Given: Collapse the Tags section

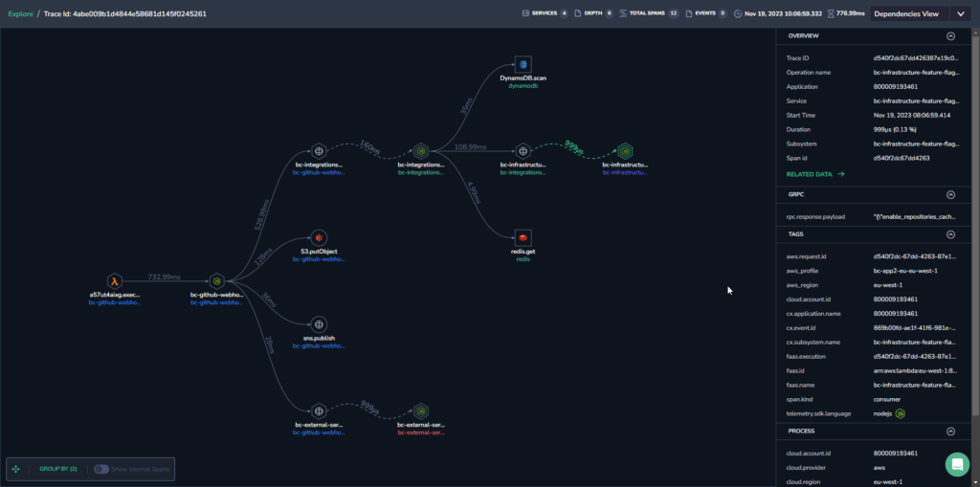Looking at the screenshot, I should click(x=950, y=234).
